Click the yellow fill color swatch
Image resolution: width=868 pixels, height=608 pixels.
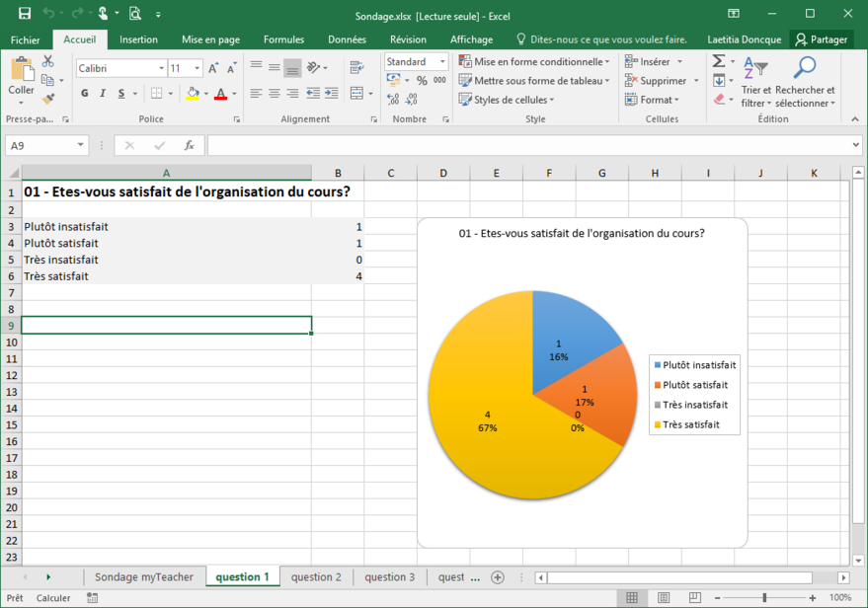192,94
